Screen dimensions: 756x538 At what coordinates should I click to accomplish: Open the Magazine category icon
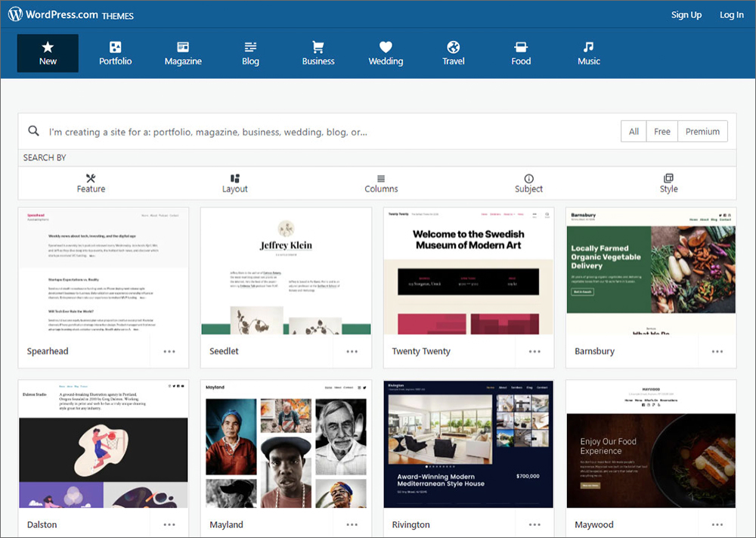pos(183,47)
